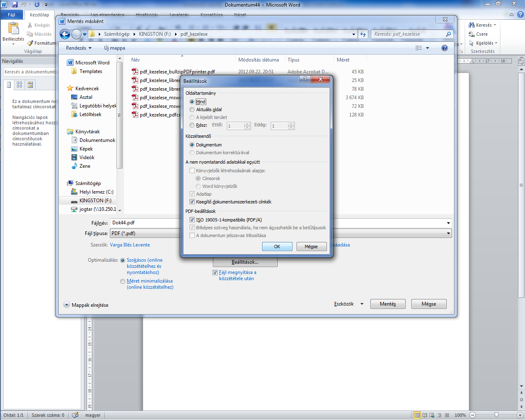The image size is (525, 420).
Task: Switch to the Kezdőlap ribbon tab
Action: coord(39,15)
